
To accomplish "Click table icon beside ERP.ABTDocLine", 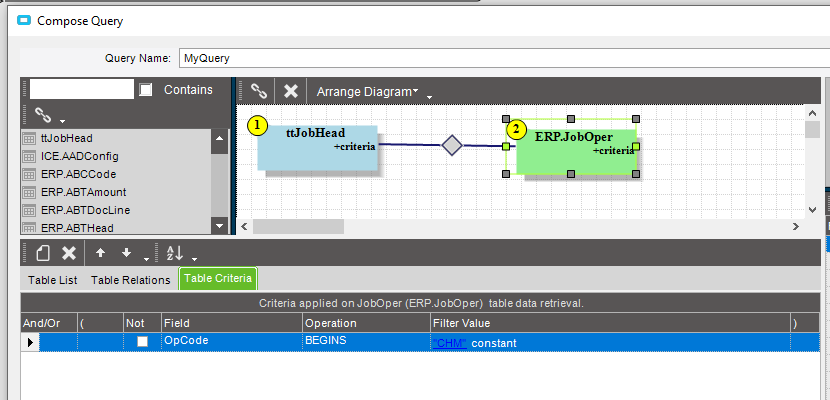I will pyautogui.click(x=29, y=211).
